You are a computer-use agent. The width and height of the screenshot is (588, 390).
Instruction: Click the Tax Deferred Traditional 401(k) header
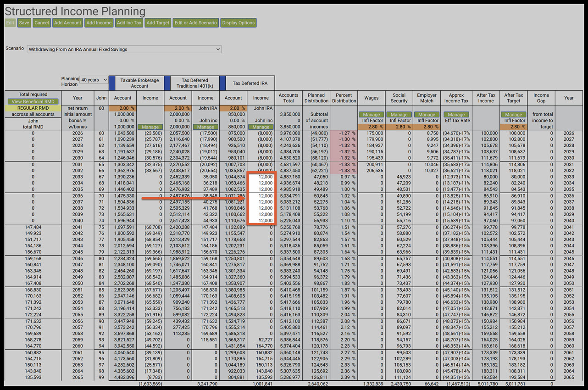tap(194, 83)
